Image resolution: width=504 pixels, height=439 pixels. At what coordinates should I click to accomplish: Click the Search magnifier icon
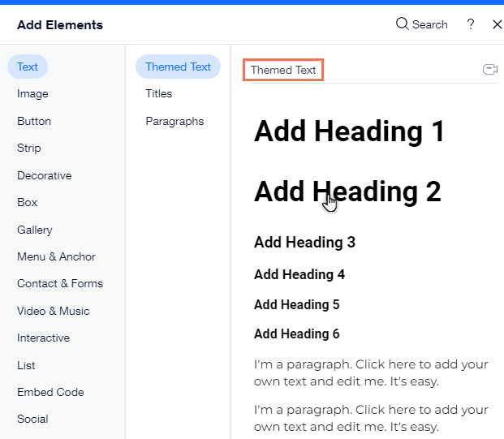point(402,24)
